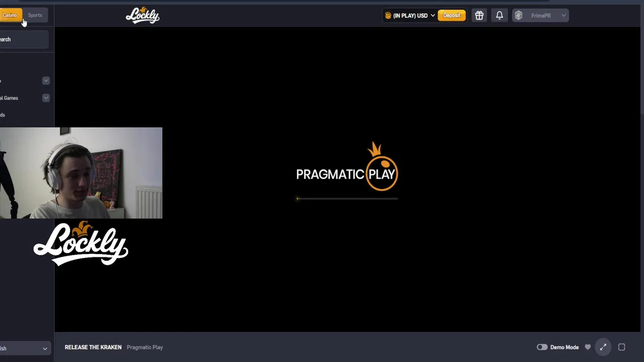Click the game loading progress bar
Image resolution: width=644 pixels, height=362 pixels.
[x=347, y=199]
